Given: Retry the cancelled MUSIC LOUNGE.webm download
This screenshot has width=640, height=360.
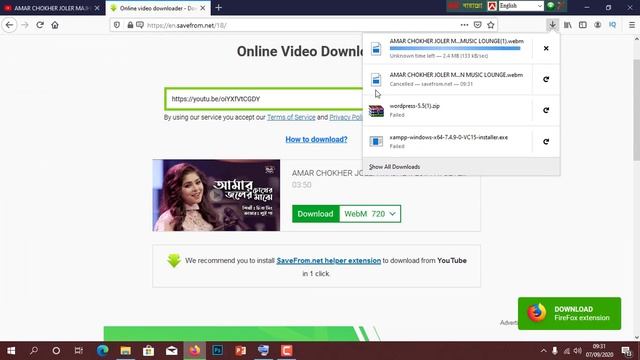Looking at the screenshot, I should coord(546,79).
